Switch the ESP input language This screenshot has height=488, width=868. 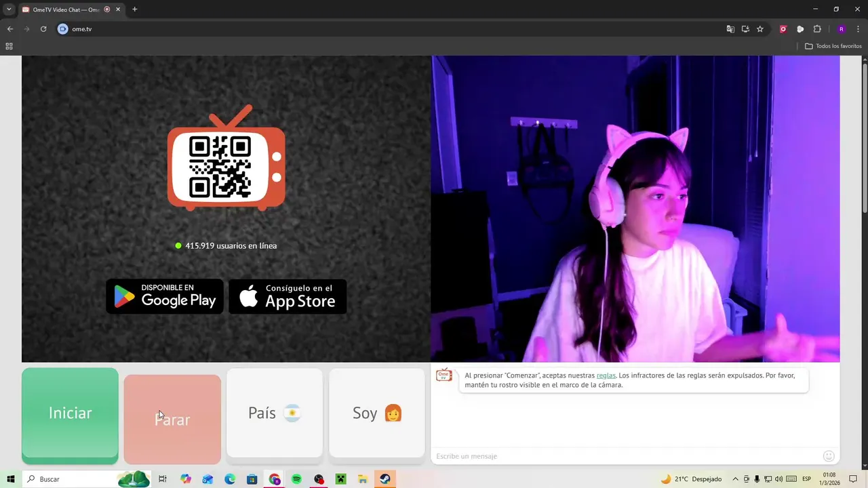point(807,479)
